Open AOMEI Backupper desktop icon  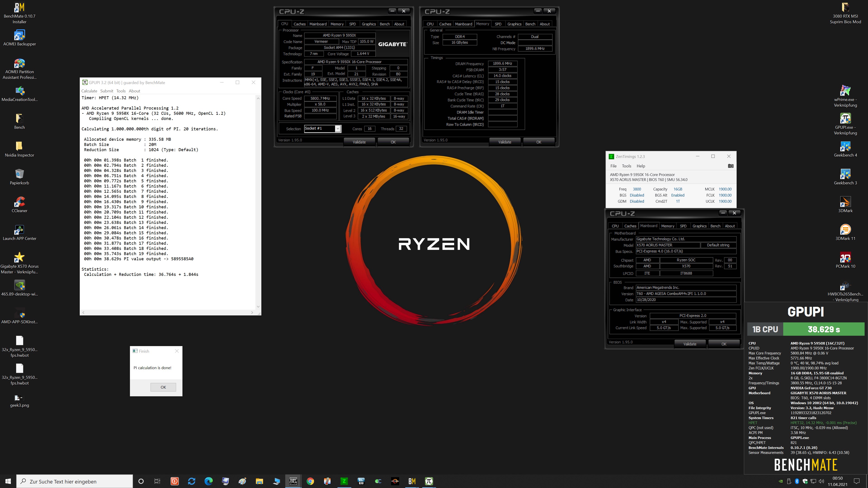point(19,38)
